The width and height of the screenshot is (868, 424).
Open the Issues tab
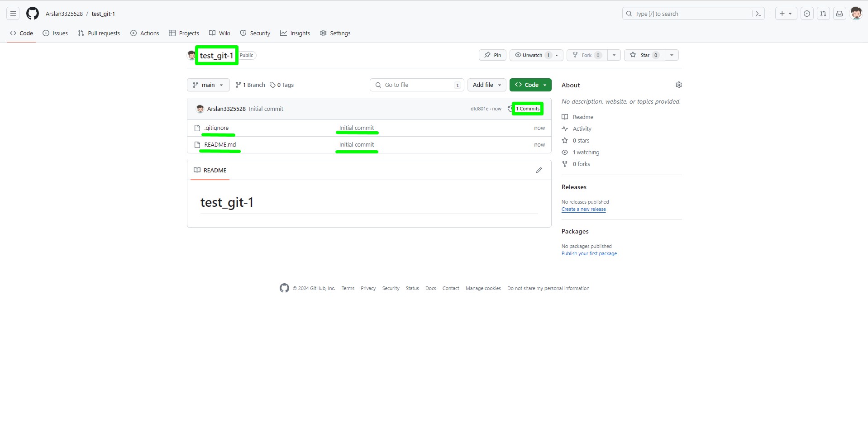[55, 33]
